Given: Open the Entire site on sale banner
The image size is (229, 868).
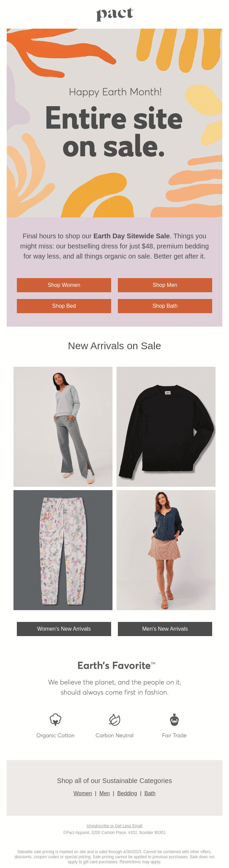Looking at the screenshot, I should click(115, 123).
